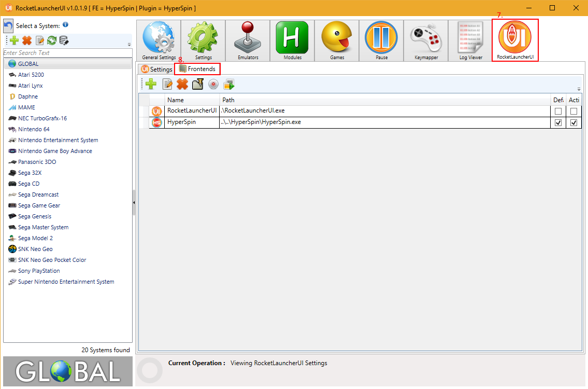Screen dimensions: 588x389
Task: Expand frontends toolbar overflow arrow
Action: (x=579, y=89)
